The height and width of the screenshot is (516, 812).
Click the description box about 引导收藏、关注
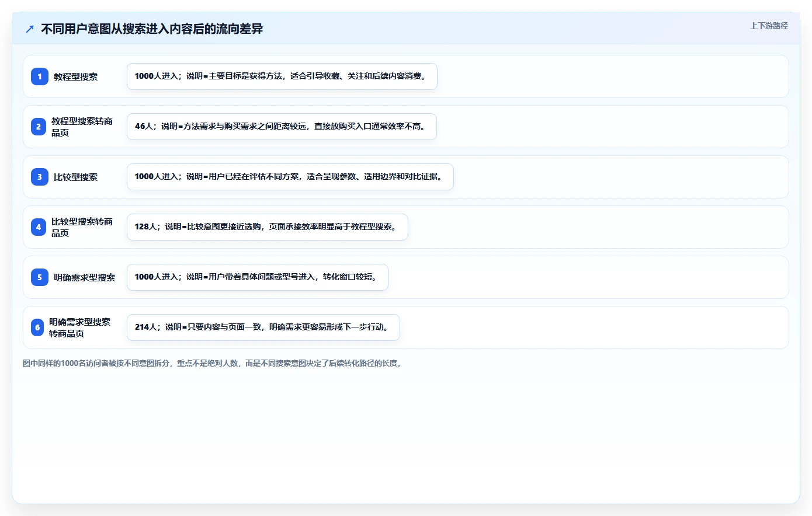[x=282, y=76]
